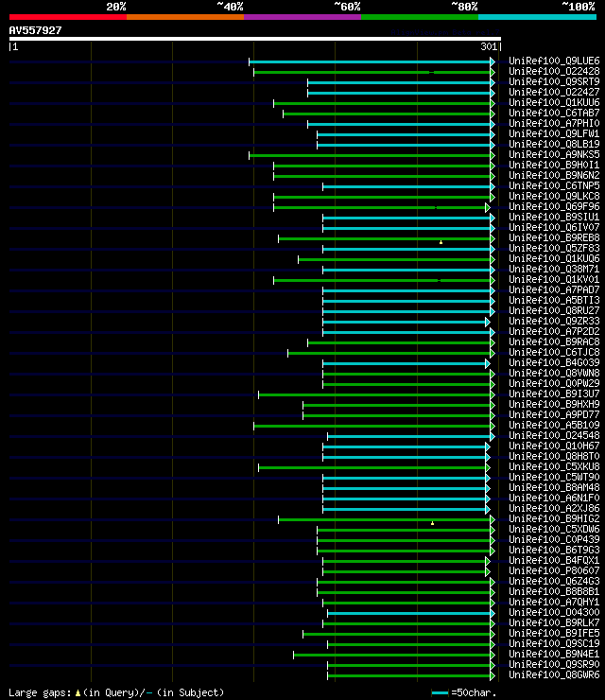Select label UniRef100_C5XDW6
605x700 pixels.
click(x=554, y=529)
